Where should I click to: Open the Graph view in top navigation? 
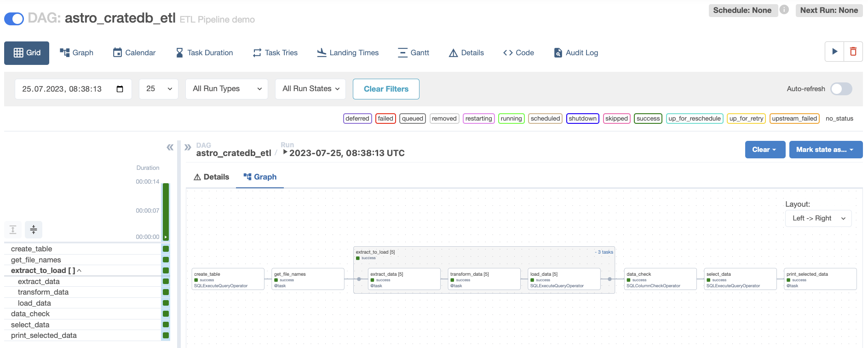(x=77, y=52)
